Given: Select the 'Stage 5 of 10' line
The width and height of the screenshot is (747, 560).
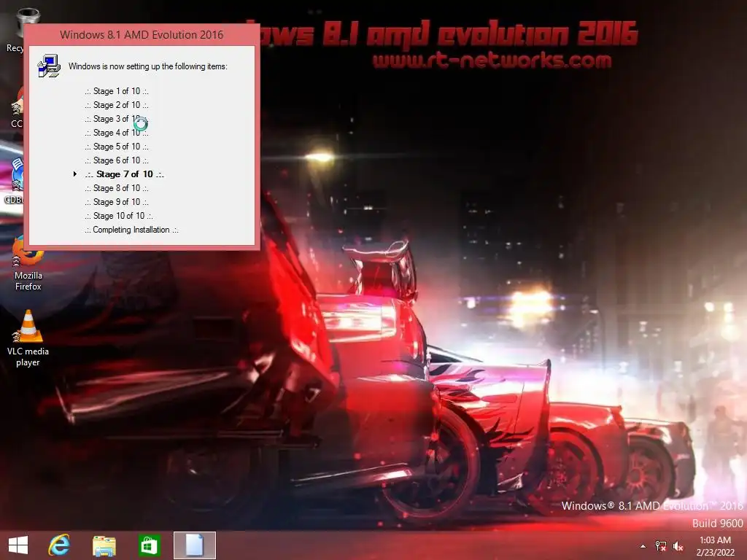Looking at the screenshot, I should [117, 146].
